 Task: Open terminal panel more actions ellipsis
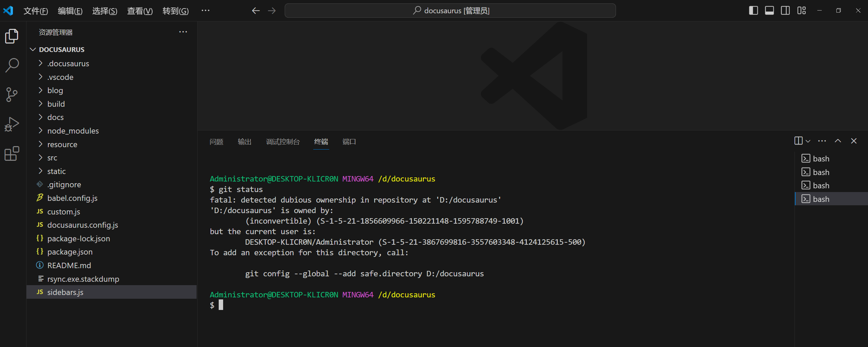[x=822, y=141]
